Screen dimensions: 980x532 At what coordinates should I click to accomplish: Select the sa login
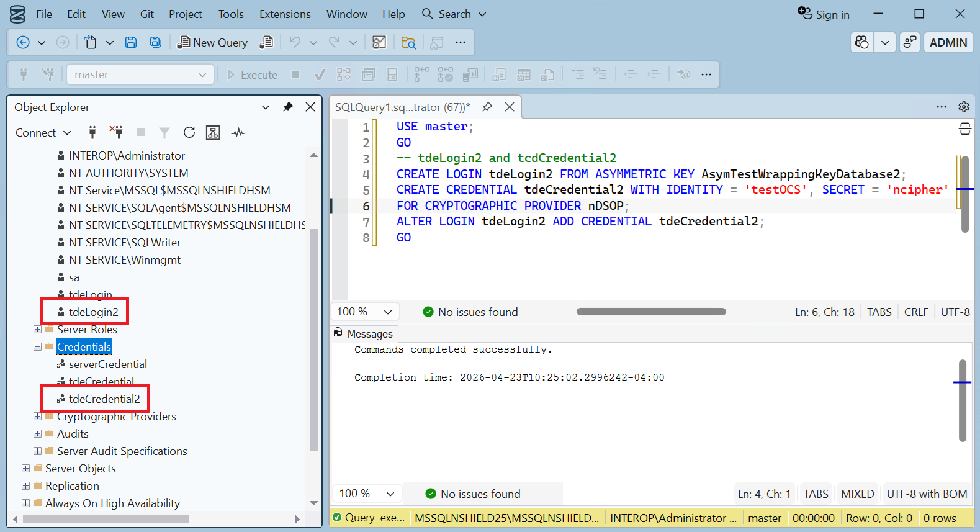tap(74, 277)
